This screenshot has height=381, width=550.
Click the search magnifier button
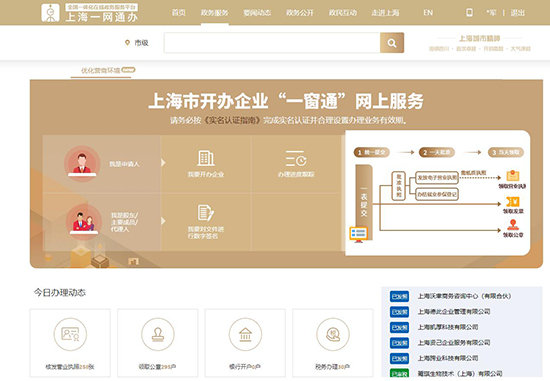tap(392, 43)
